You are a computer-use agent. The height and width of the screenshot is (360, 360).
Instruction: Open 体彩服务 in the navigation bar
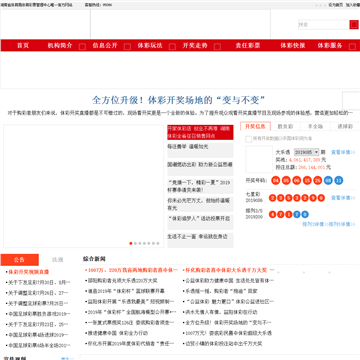point(330,46)
